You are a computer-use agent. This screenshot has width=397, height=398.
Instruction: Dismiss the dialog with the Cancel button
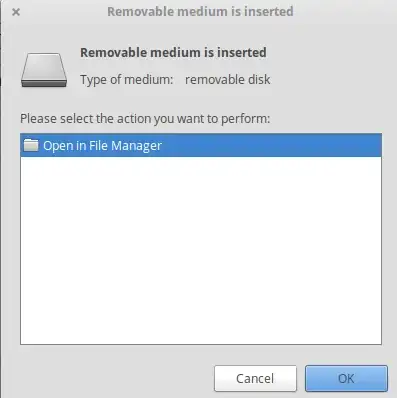click(255, 378)
